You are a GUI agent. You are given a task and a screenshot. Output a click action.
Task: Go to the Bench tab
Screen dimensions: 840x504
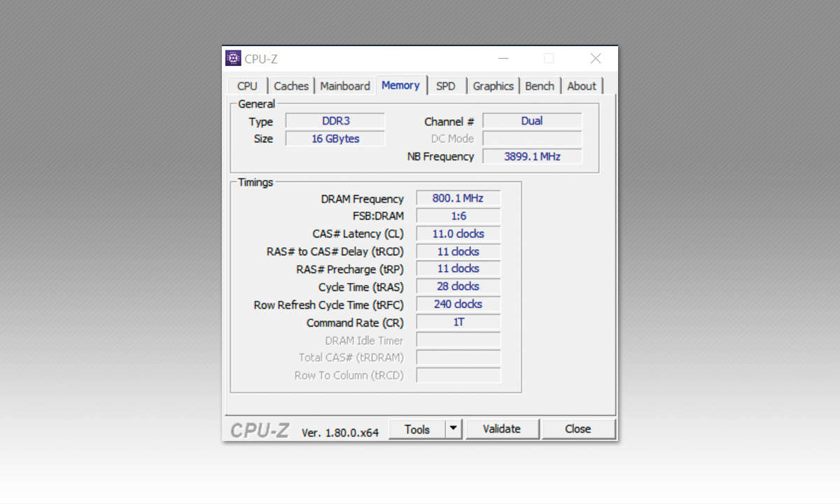(540, 86)
